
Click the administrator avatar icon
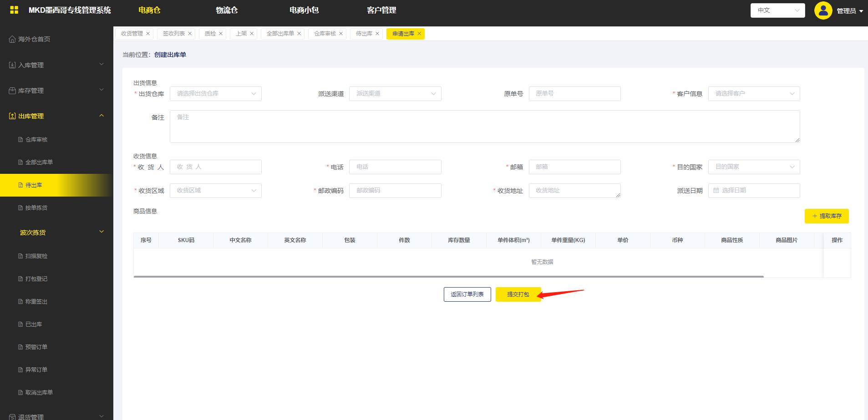(x=823, y=10)
